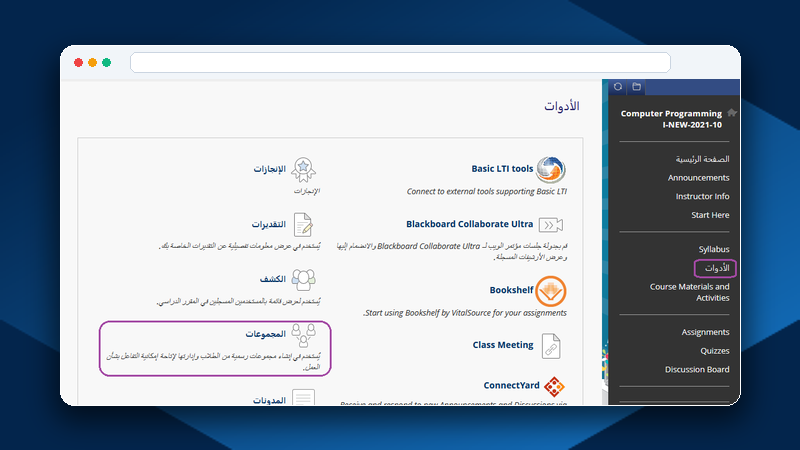Open the ConnectYard link
Screen dimensions: 800x450
[511, 385]
